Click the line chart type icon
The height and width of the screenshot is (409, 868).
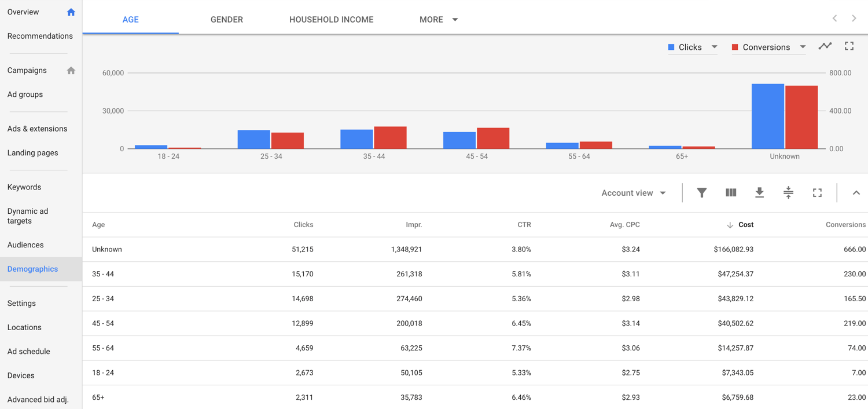tap(825, 46)
